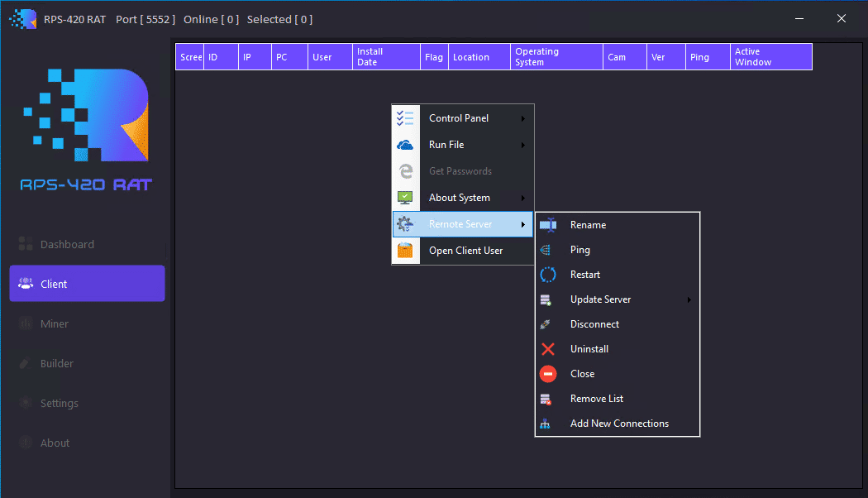Expand the About System submenu arrow
This screenshot has width=868, height=498.
[523, 199]
